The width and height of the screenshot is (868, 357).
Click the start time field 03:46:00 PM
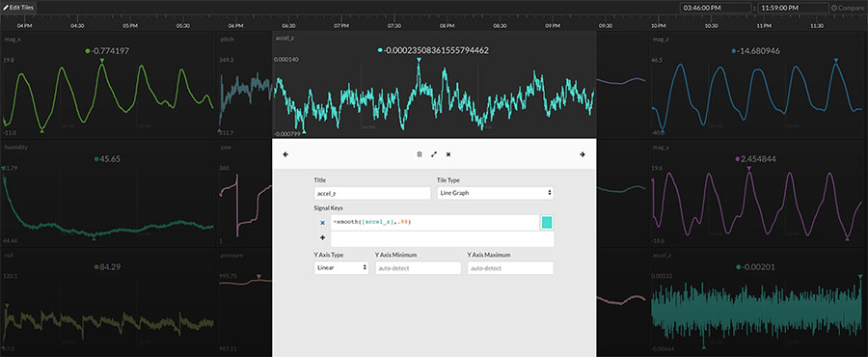(716, 8)
